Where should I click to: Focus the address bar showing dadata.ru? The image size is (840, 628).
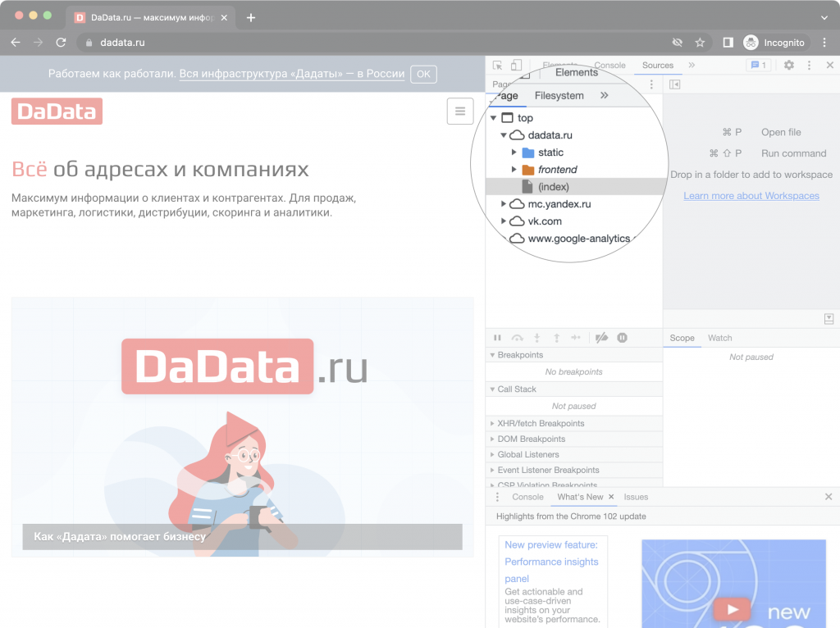[375, 43]
